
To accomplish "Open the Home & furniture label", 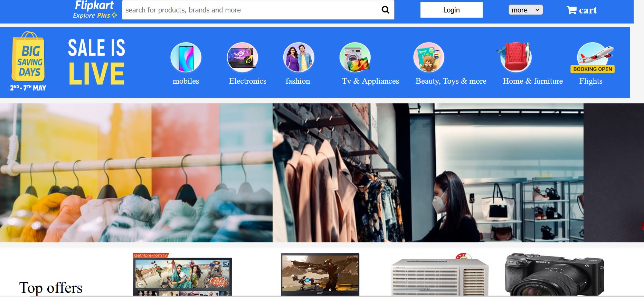I will pyautogui.click(x=533, y=81).
